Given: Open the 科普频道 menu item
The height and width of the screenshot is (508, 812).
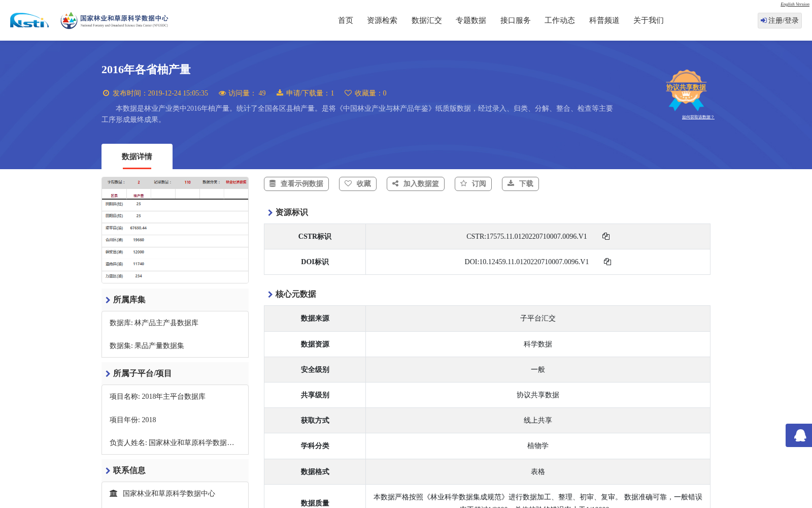Looking at the screenshot, I should tap(604, 20).
